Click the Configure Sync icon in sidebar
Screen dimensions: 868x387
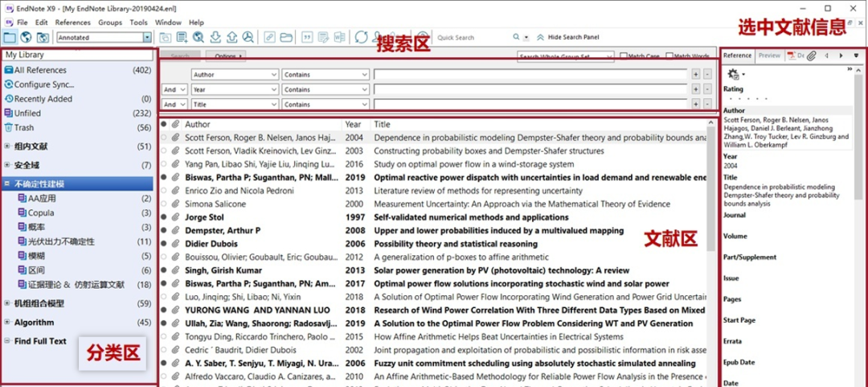(x=8, y=84)
